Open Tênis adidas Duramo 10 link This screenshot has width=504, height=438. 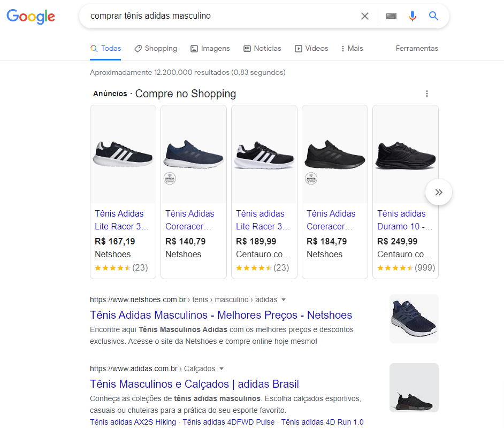coord(404,220)
